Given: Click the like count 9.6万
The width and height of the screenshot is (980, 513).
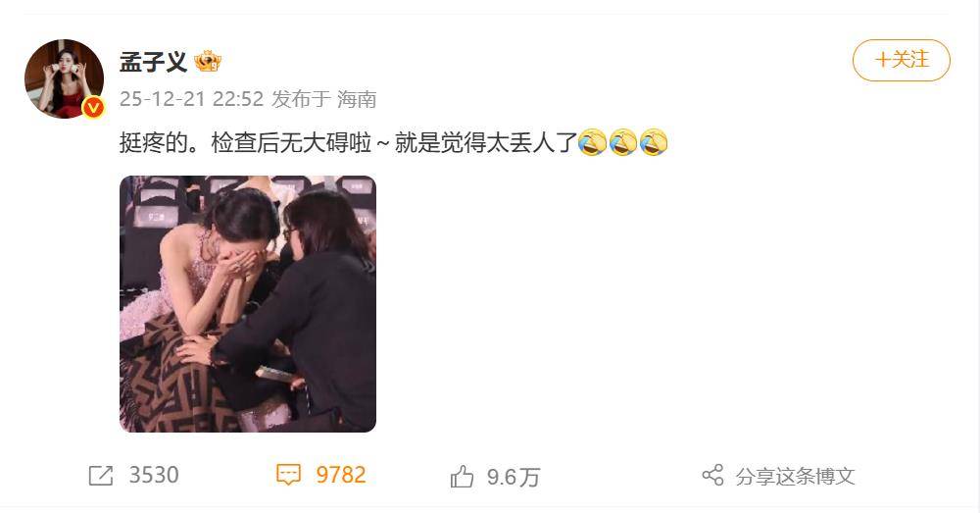Looking at the screenshot, I should tap(514, 478).
